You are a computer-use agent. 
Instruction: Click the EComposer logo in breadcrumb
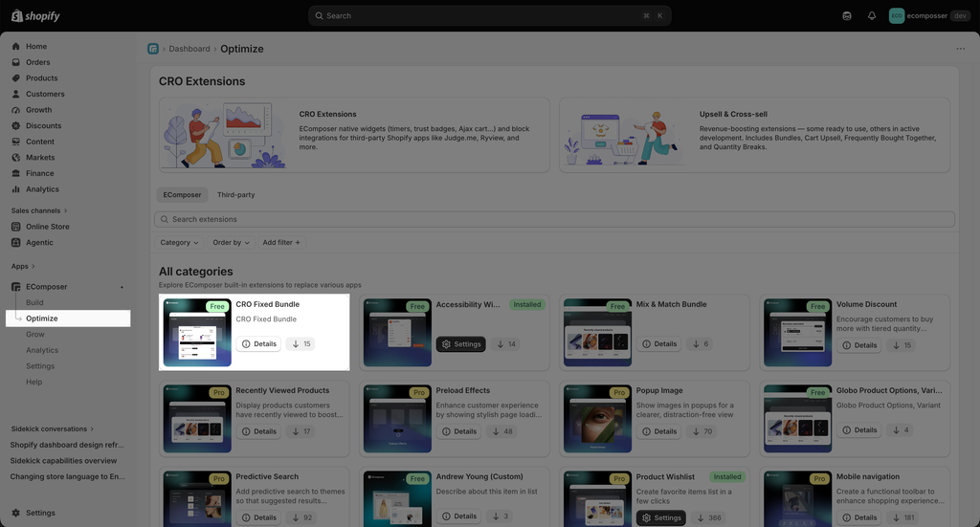click(x=153, y=49)
